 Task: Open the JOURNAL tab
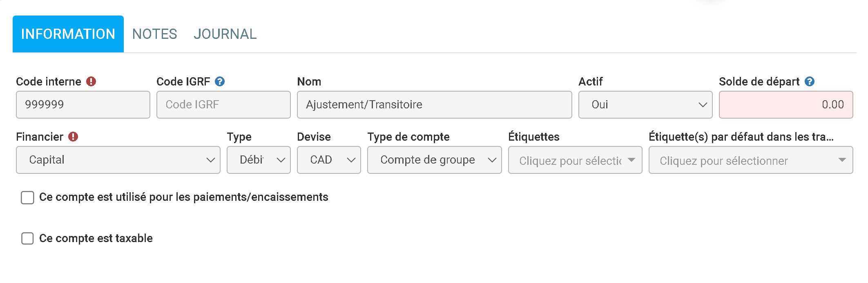[x=225, y=34]
